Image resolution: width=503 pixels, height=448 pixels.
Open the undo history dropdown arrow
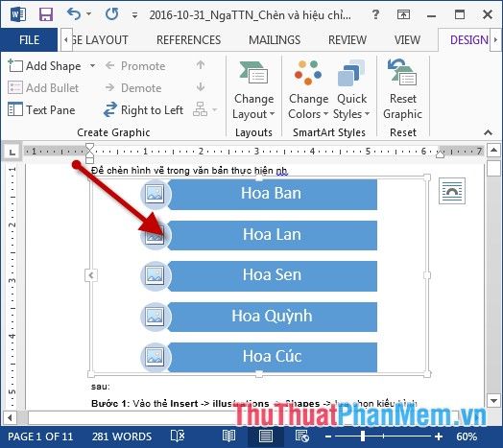[89, 14]
